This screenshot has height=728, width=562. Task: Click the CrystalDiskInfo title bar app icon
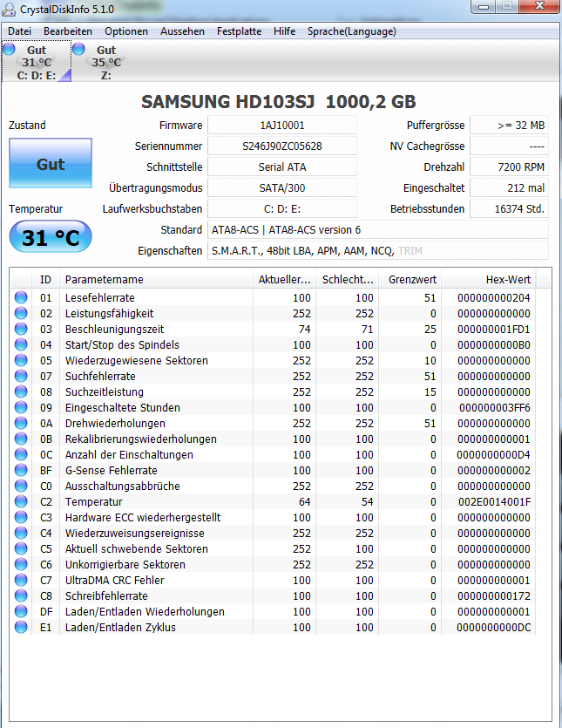(x=9, y=9)
